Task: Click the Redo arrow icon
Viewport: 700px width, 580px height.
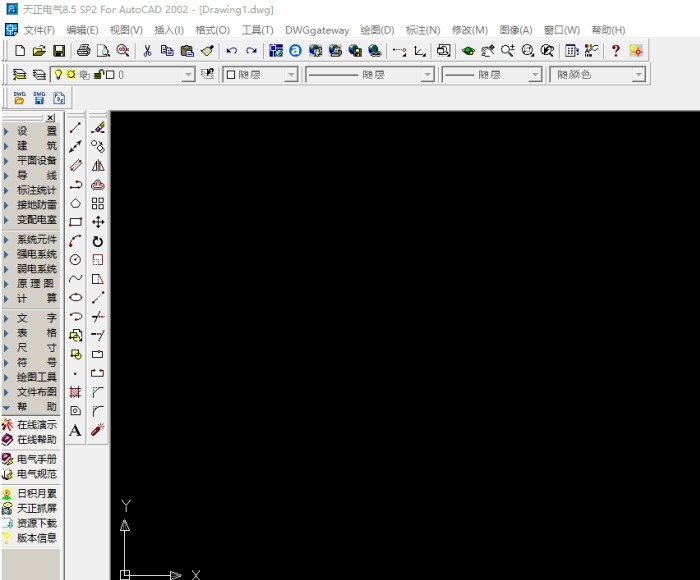Action: 251,50
